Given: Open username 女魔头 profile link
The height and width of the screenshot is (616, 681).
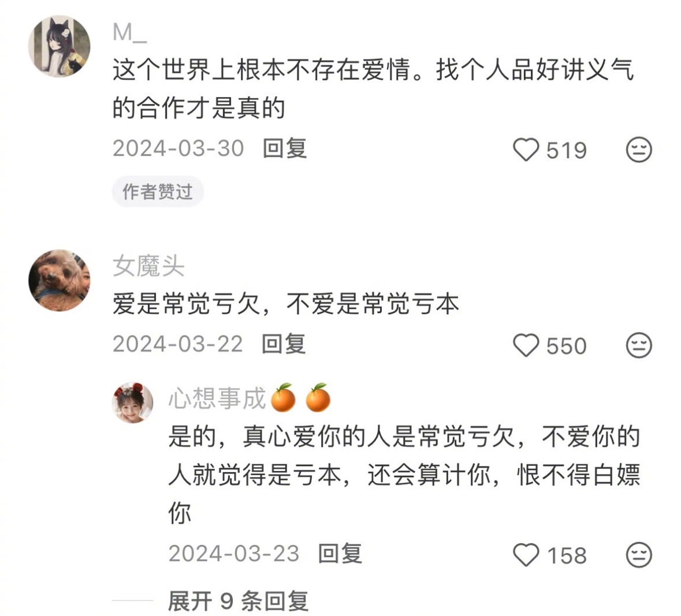Looking at the screenshot, I should [148, 266].
